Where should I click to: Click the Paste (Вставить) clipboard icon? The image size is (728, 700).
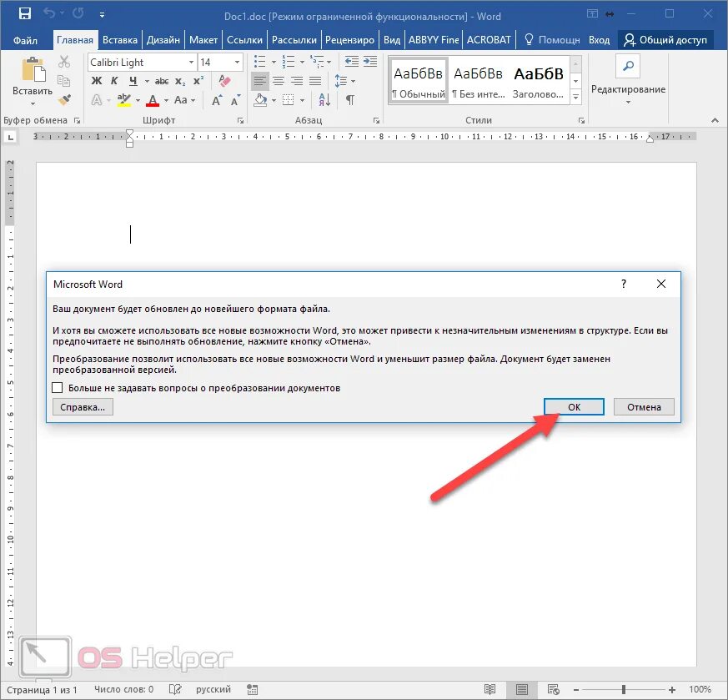tap(33, 70)
